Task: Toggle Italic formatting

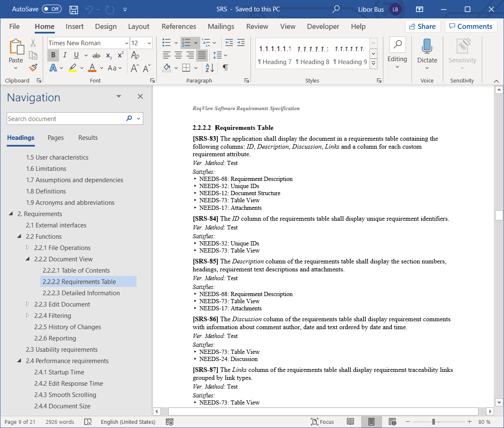Action: (x=65, y=55)
